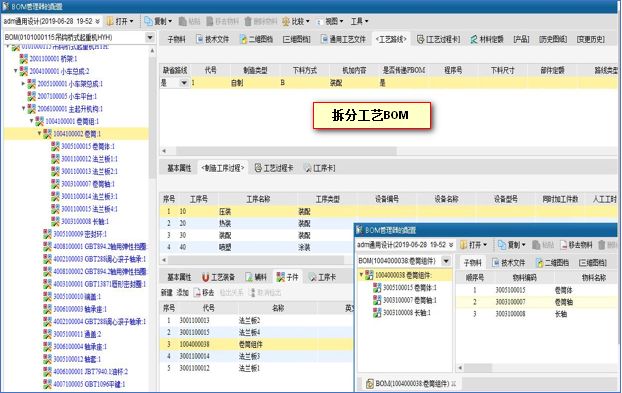This screenshot has width=622, height=393.
Task: Click left arrow of 工艺路线 table scrollbar
Action: pyautogui.click(x=164, y=151)
